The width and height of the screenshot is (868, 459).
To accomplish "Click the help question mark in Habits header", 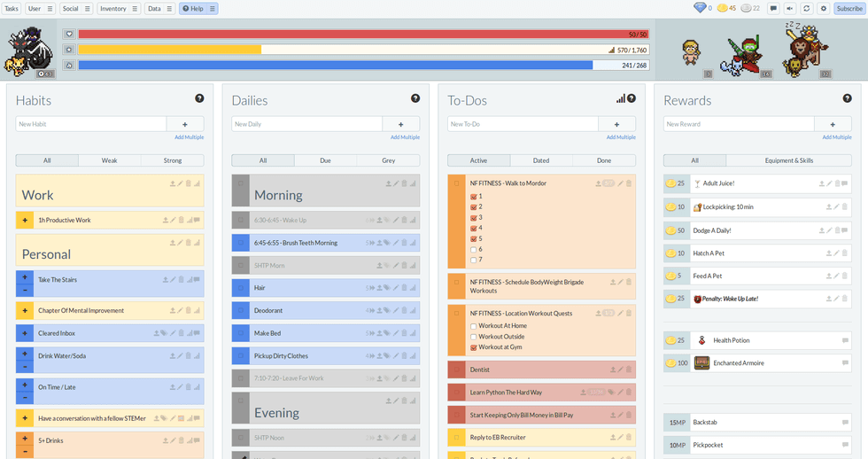I will (199, 98).
